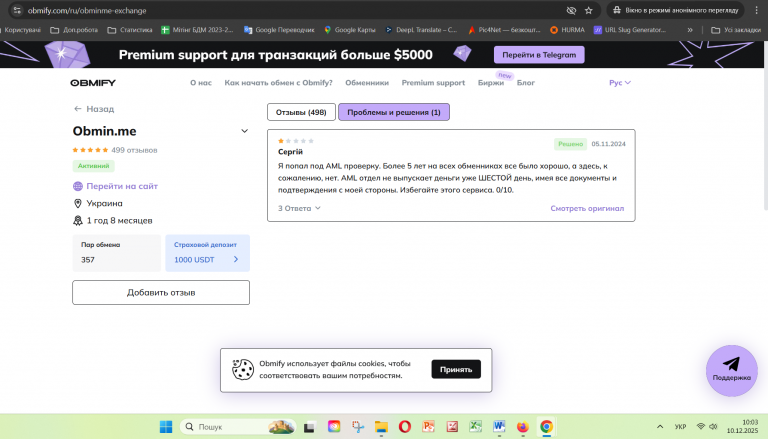Click the Windows Пошук search box
Image resolution: width=768 pixels, height=439 pixels.
click(238, 427)
